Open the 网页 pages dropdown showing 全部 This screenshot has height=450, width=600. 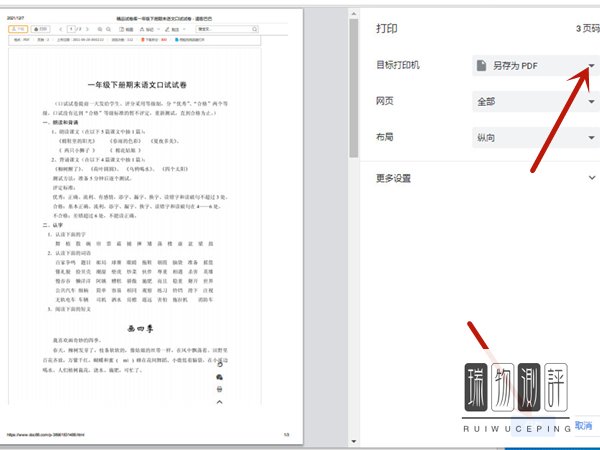536,101
